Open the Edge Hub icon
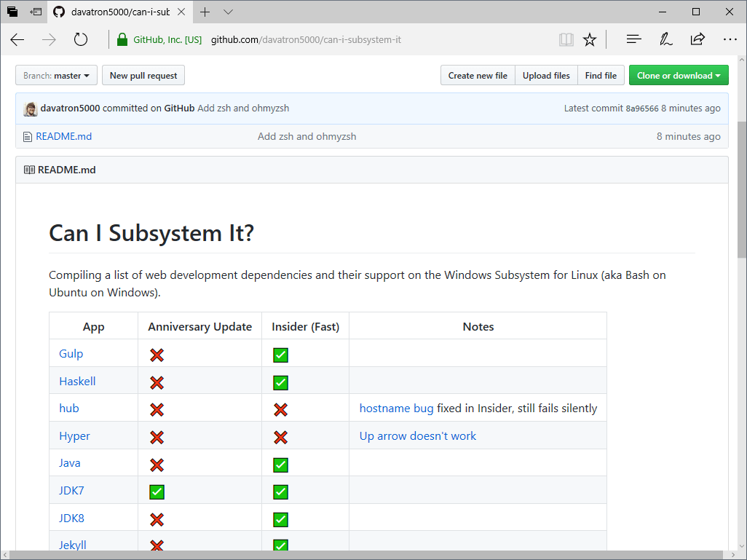Image resolution: width=747 pixels, height=560 pixels. (x=633, y=39)
